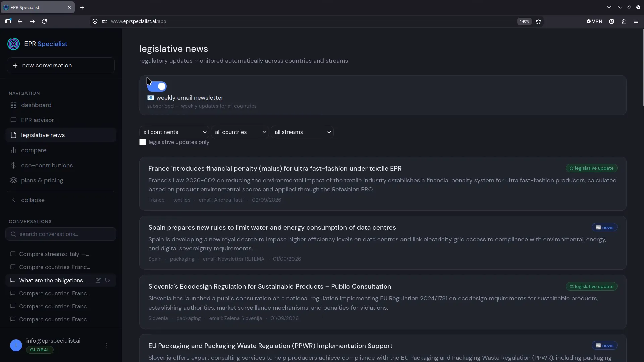Screen dimensions: 644x362
Task: Click the eco-contributions dollar icon
Action: coord(13,165)
